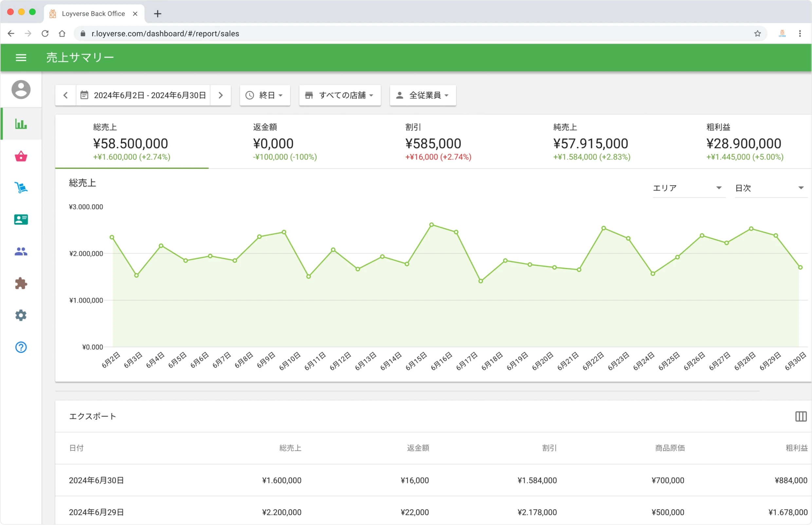Open Settings via the gear icon
812x525 pixels.
tap(21, 315)
